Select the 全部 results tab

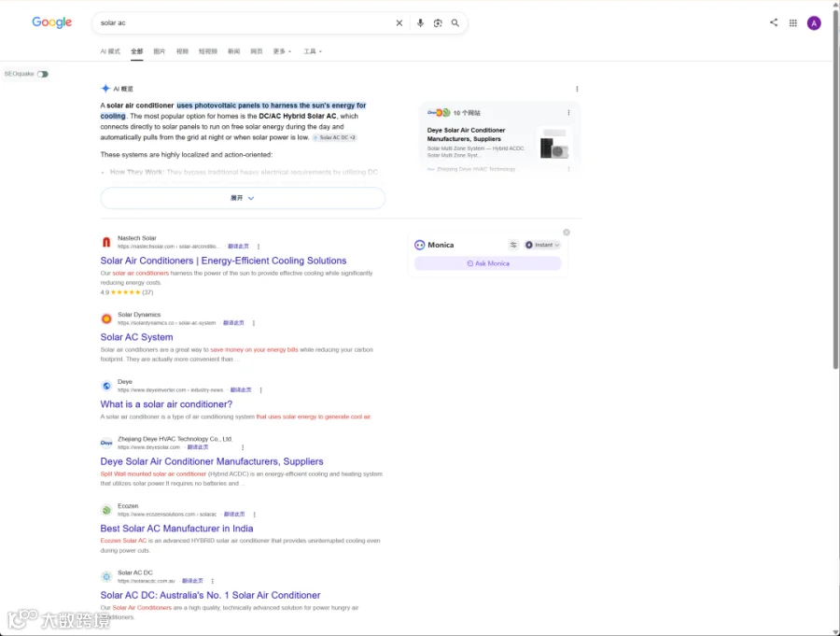pyautogui.click(x=137, y=51)
